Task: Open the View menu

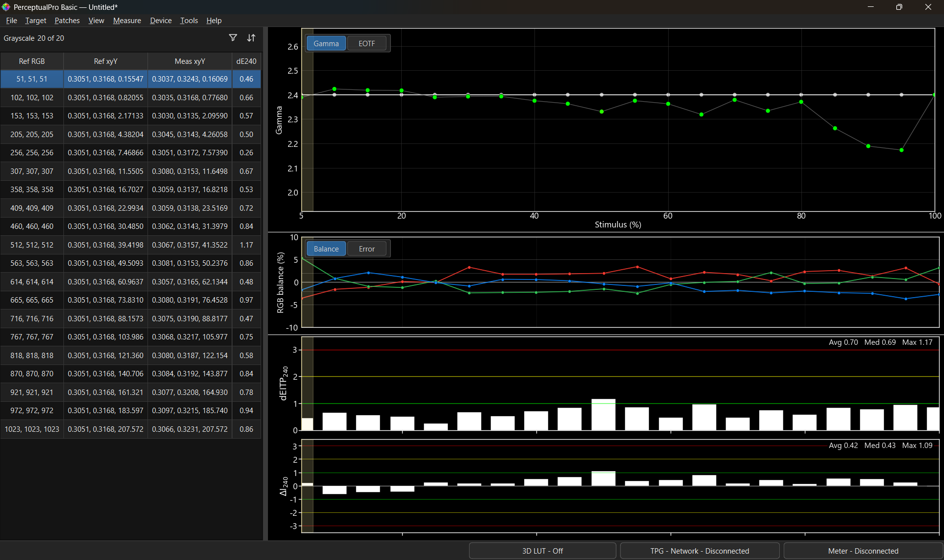Action: (96, 21)
